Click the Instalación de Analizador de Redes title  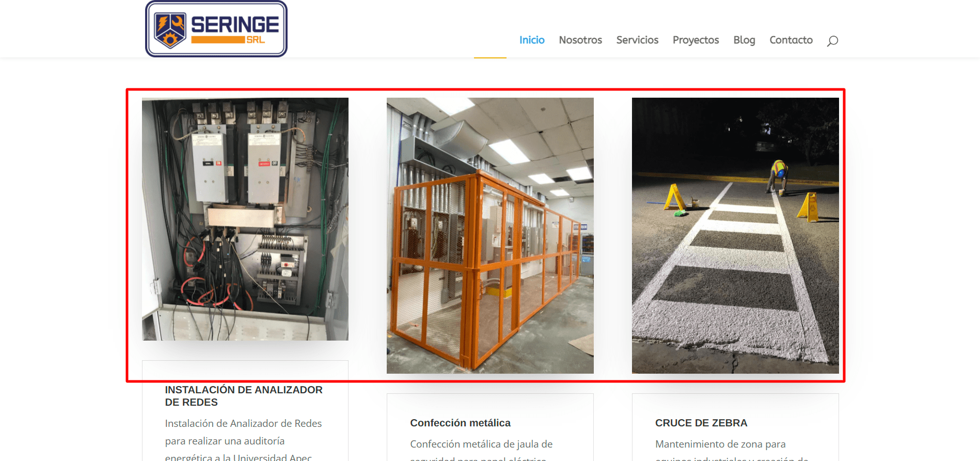coord(244,396)
